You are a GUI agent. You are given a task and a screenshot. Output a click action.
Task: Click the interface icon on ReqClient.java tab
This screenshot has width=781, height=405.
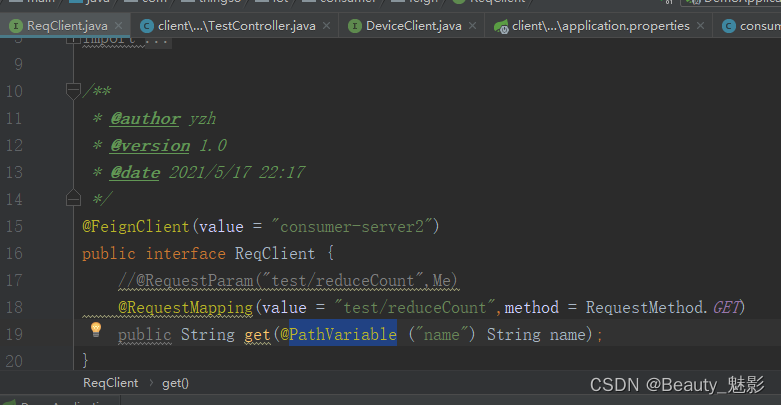tap(16, 26)
